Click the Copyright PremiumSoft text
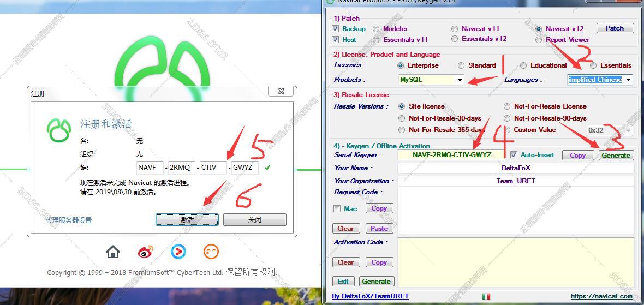 162,272
